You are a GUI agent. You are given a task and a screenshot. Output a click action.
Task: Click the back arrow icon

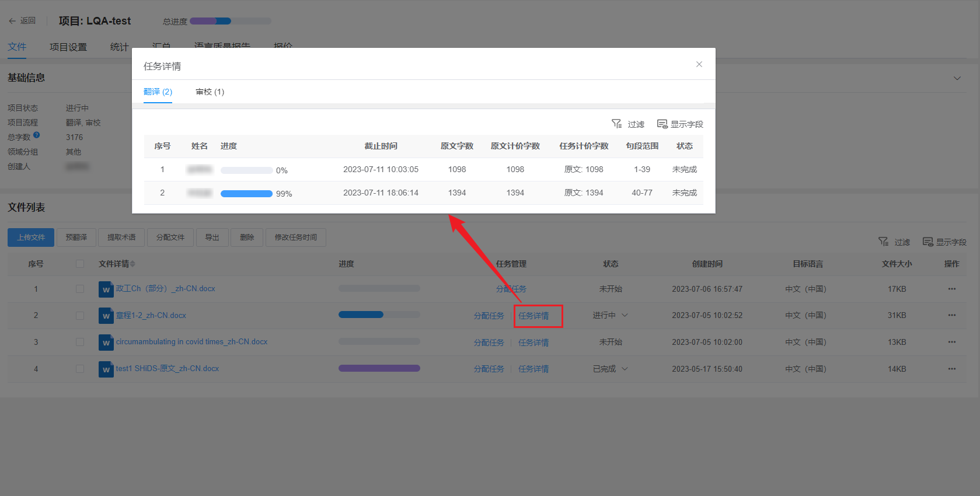(x=12, y=21)
